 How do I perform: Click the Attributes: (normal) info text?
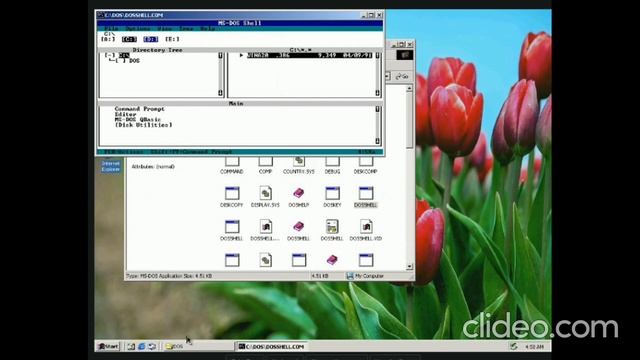(x=153, y=167)
